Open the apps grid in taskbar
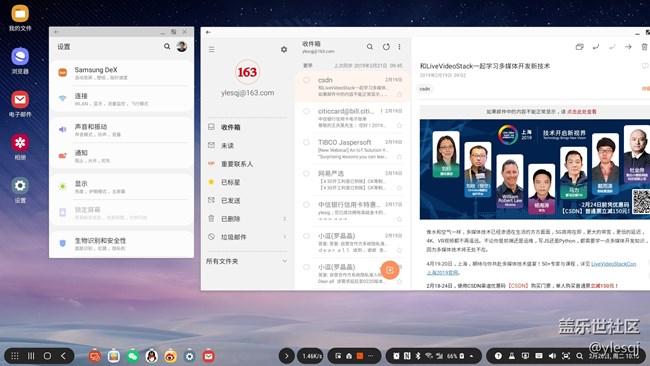The height and width of the screenshot is (366, 650). coord(15,356)
